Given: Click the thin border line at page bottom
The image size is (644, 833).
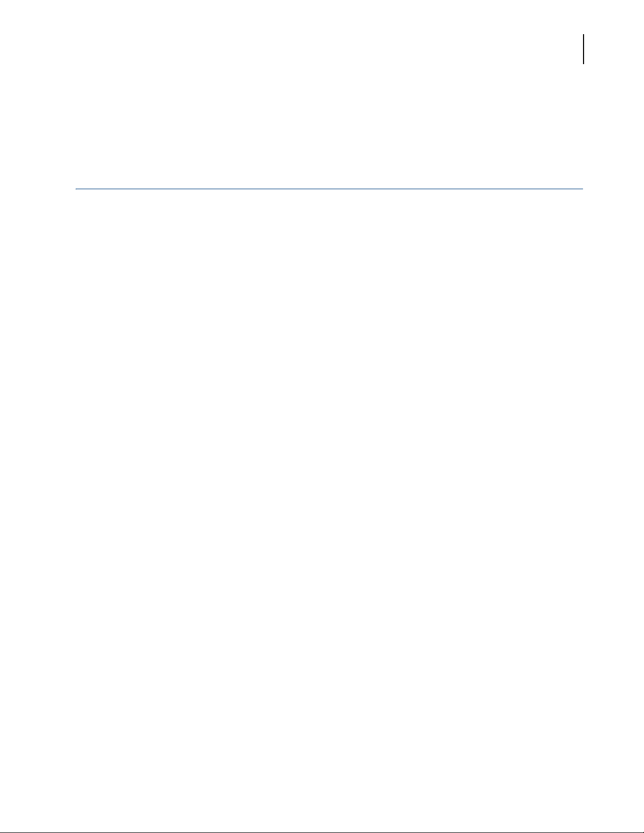Looking at the screenshot, I should coord(322,832).
